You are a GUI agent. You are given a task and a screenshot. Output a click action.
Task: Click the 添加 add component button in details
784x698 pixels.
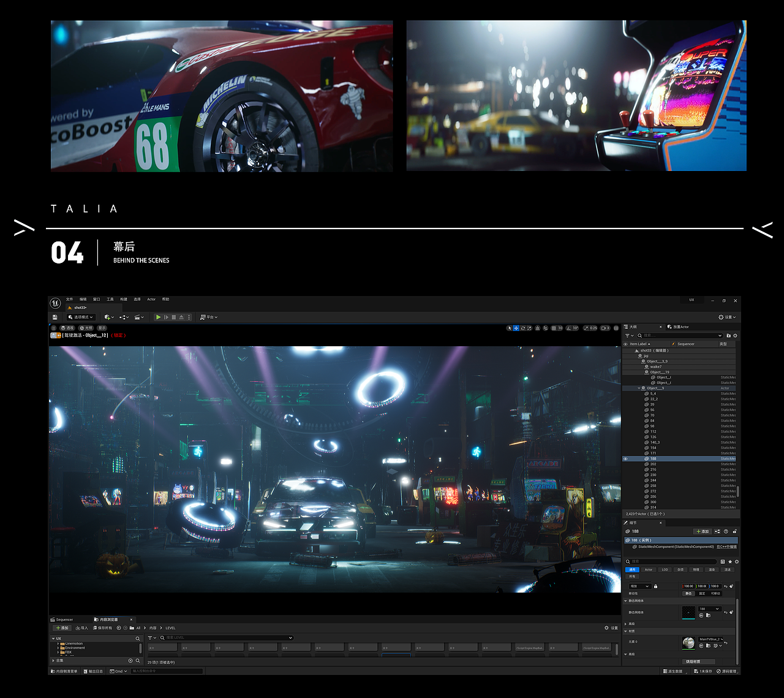pos(703,531)
